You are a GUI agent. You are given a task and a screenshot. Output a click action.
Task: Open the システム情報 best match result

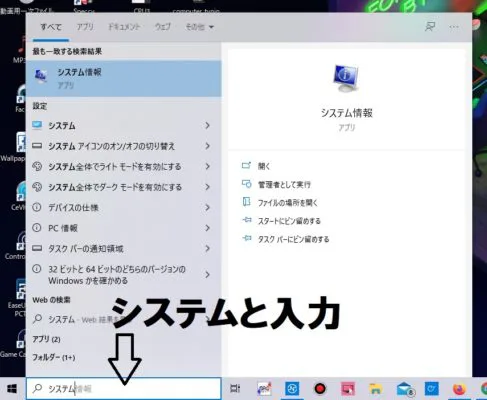pos(123,79)
